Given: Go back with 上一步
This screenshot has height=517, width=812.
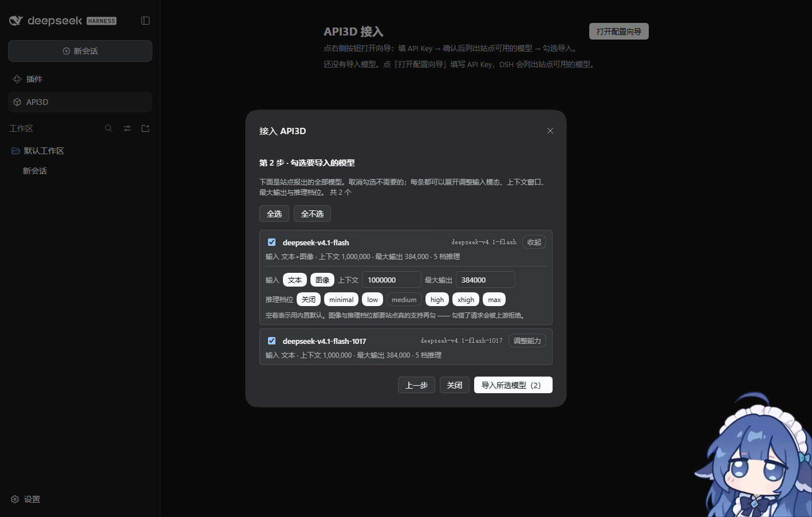Looking at the screenshot, I should pos(416,385).
